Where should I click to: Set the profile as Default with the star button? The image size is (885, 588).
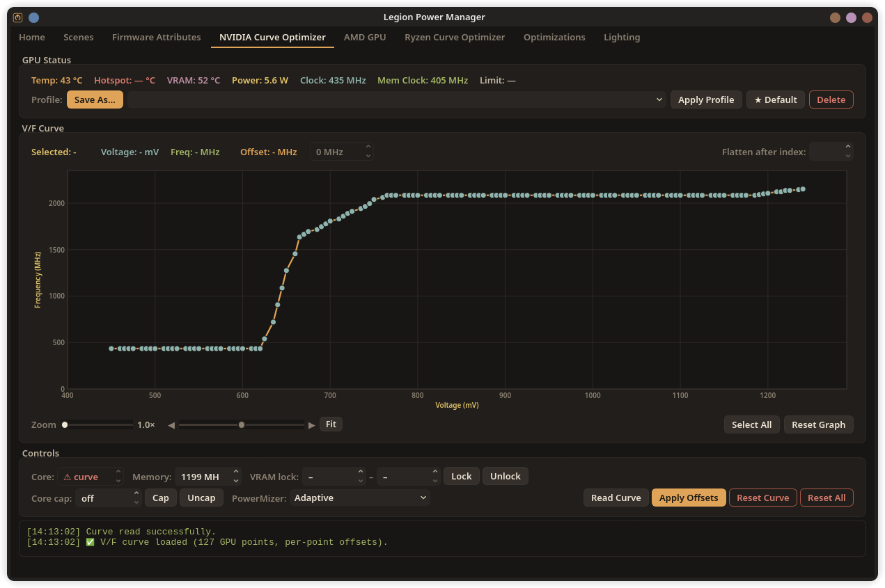point(776,100)
